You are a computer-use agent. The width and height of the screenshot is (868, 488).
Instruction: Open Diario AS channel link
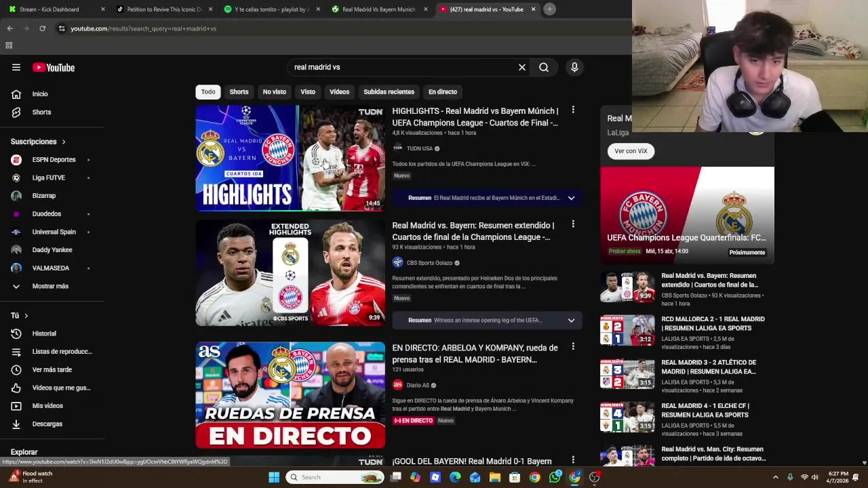point(418,385)
